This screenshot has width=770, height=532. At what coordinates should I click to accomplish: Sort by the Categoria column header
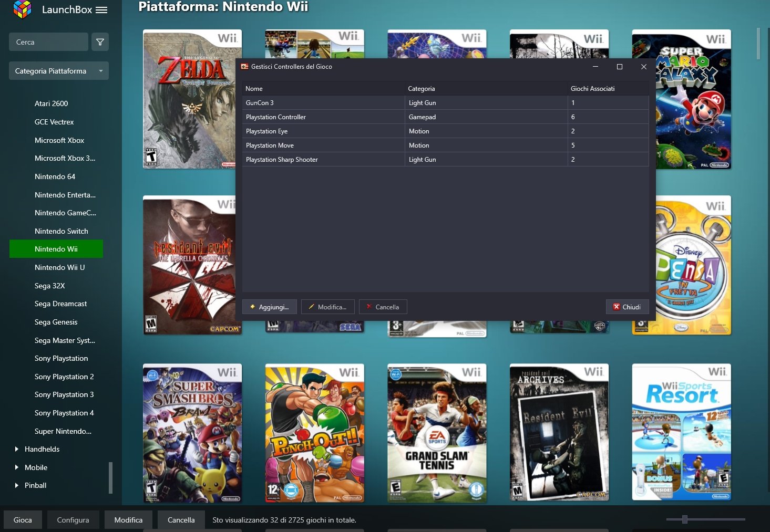click(486, 89)
